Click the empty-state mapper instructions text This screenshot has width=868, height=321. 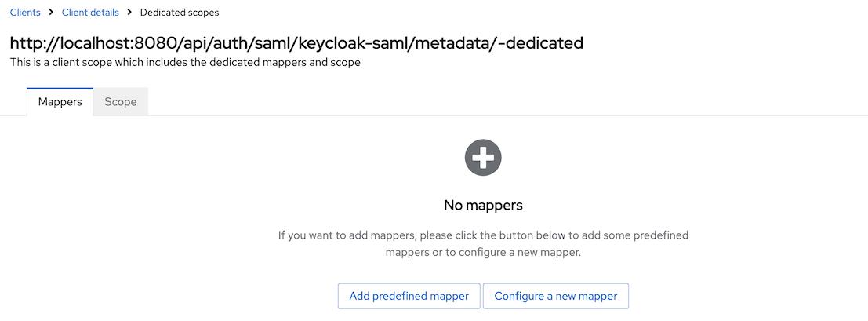[x=483, y=243]
